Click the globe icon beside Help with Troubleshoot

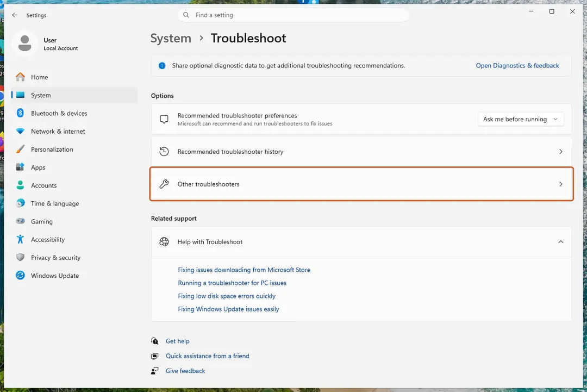click(x=164, y=241)
